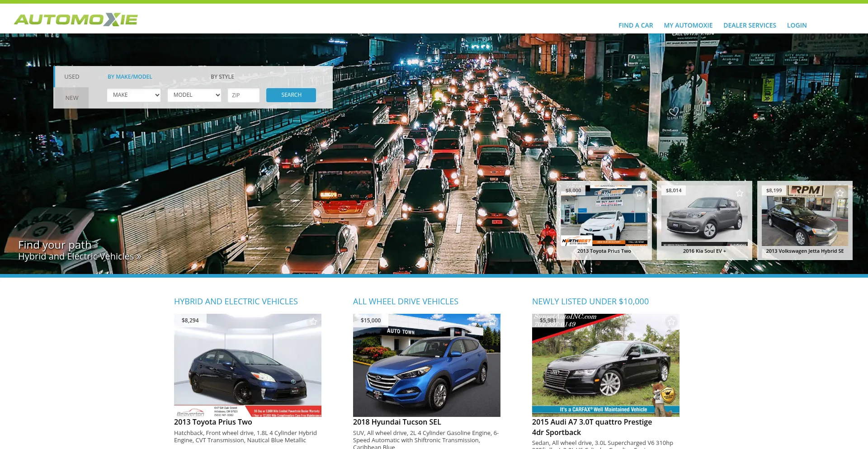The height and width of the screenshot is (449, 868).
Task: Favorite the 2015 Audi A7 listing
Action: pos(671,321)
